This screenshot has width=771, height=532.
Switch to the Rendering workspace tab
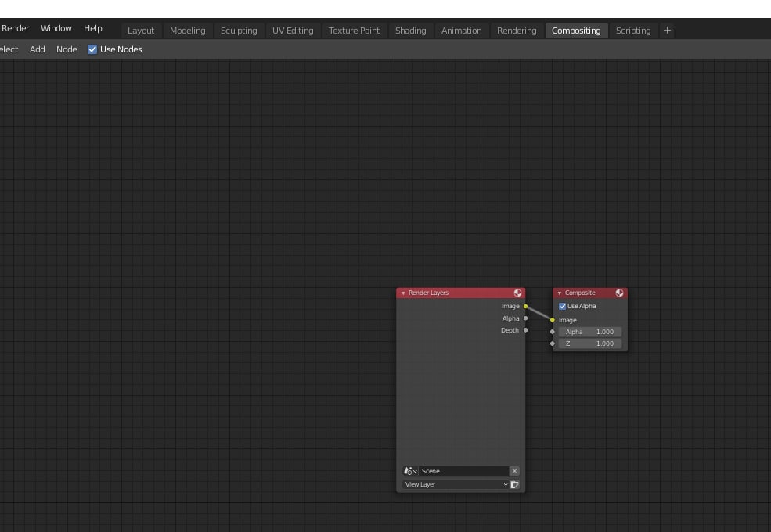click(517, 31)
